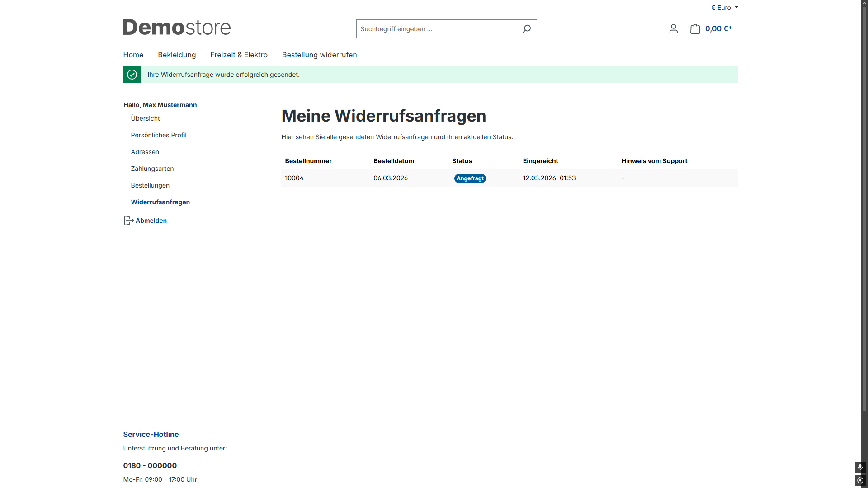Go to Bestellung widerrufen page
This screenshot has height=488, width=868.
(319, 55)
